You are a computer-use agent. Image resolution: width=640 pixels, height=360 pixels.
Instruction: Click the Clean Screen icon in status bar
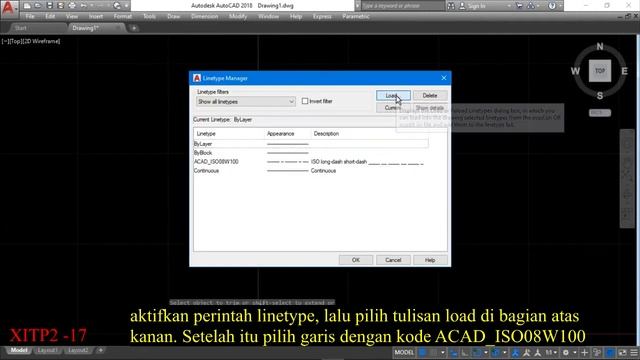coord(622,352)
